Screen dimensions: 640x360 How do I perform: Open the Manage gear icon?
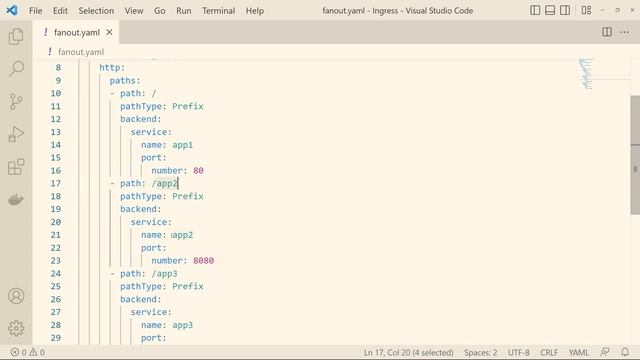click(16, 328)
